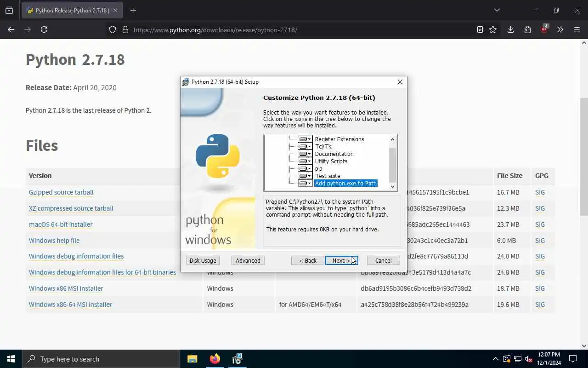Screen dimensions: 588x368
Task: Close the Python Release tab
Action: [x=115, y=10]
